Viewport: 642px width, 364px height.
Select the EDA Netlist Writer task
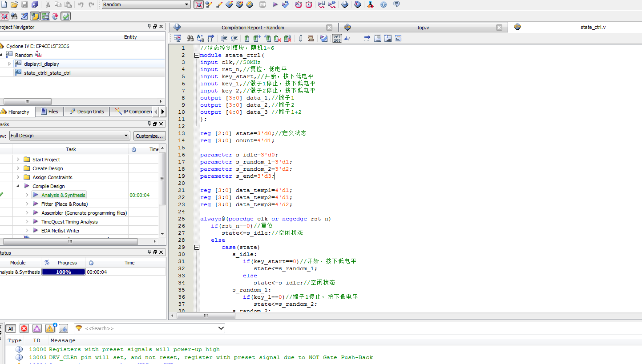(61, 230)
